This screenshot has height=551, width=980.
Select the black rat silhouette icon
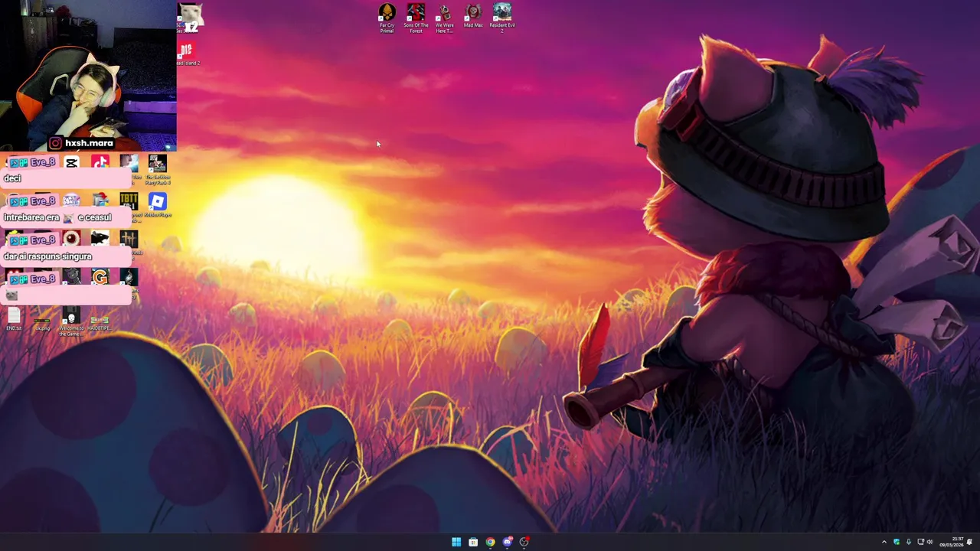(x=100, y=239)
